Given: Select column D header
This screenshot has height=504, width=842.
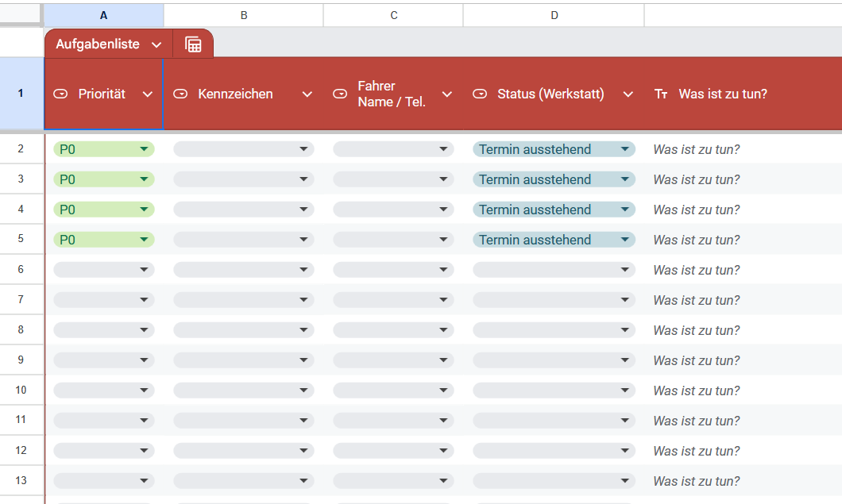Looking at the screenshot, I should 554,16.
